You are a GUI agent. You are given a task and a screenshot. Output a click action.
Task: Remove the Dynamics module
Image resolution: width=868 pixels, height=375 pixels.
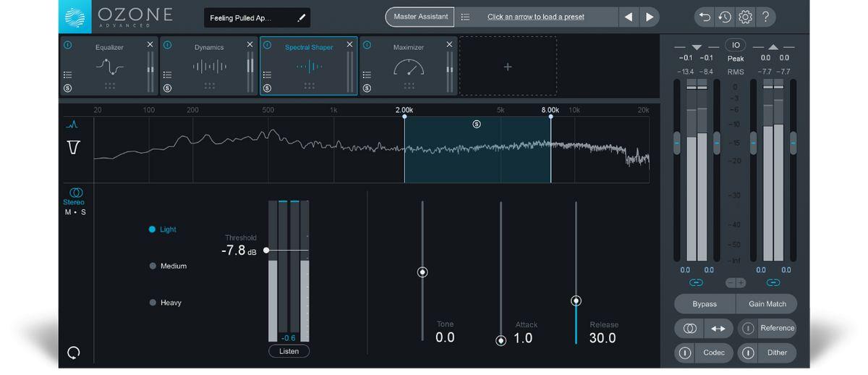pos(250,45)
